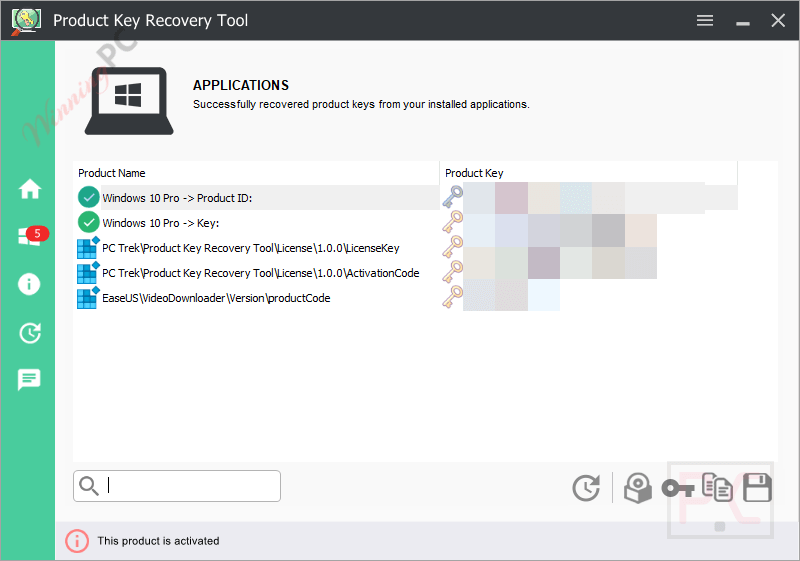Select row Windows 10 Pro -> Product ID:
Viewport: 800px width, 561px height.
click(406, 197)
